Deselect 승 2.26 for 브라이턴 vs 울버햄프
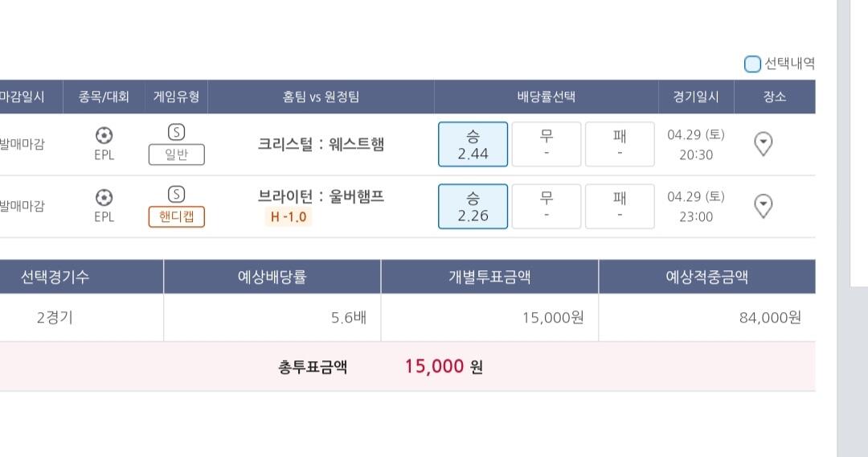 click(x=473, y=206)
